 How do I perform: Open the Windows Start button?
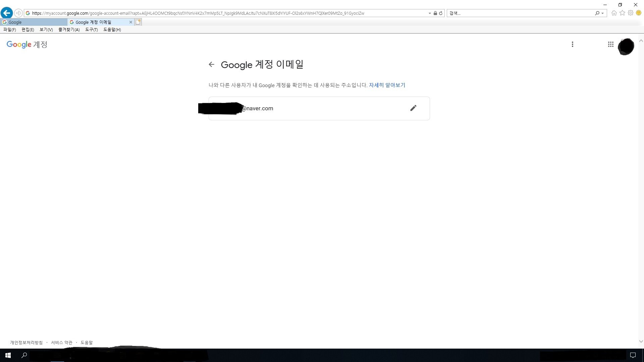[x=8, y=355]
